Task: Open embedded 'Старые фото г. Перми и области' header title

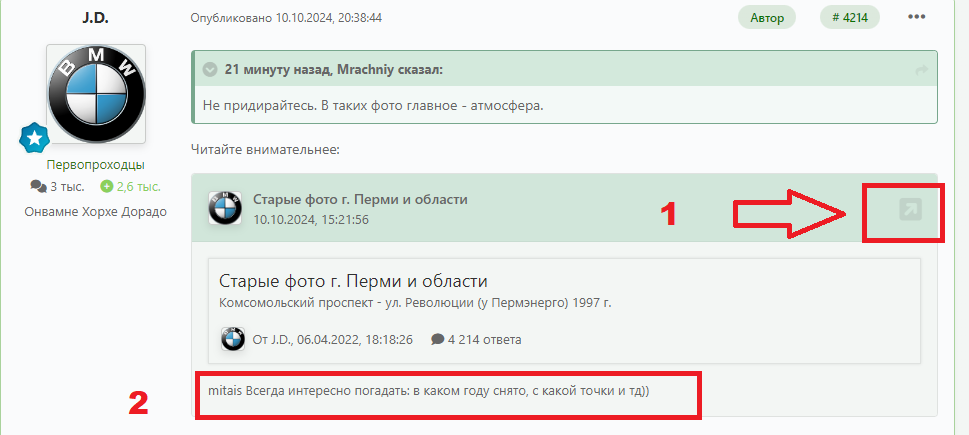Action: (x=360, y=200)
